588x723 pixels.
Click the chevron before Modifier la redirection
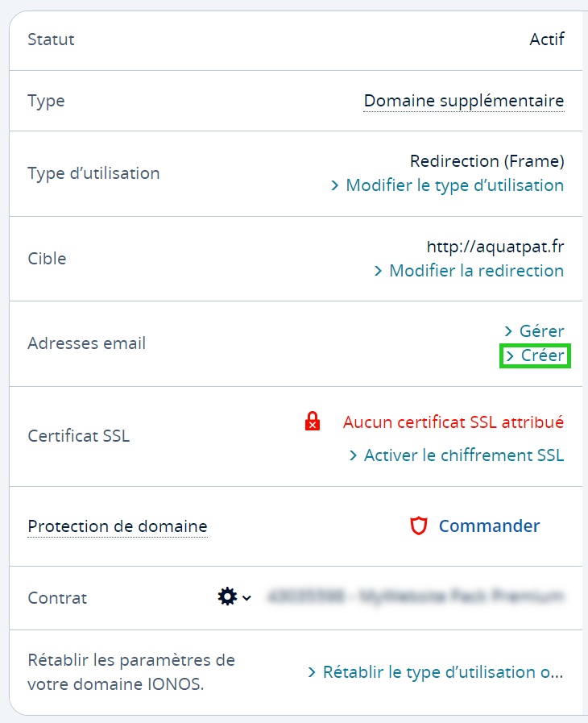coord(378,271)
